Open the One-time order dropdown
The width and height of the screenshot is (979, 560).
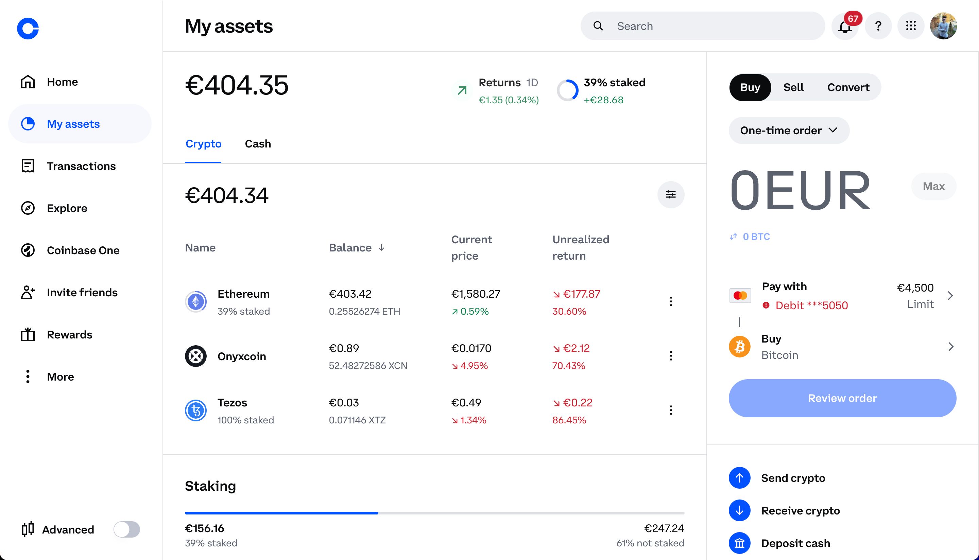point(789,130)
